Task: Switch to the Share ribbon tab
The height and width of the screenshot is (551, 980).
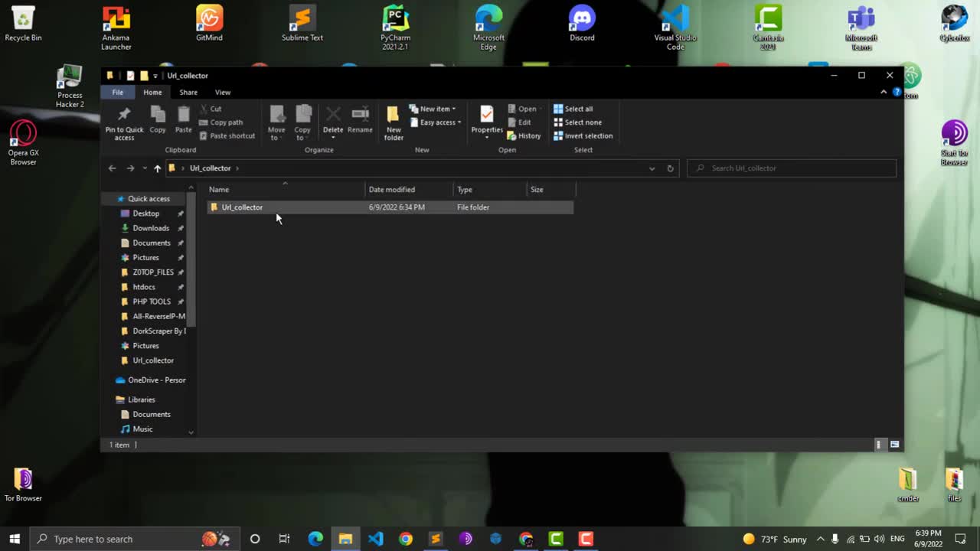Action: point(188,92)
